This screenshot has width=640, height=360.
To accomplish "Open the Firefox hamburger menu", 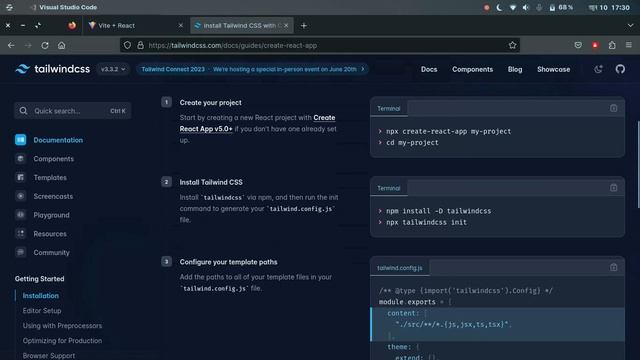I will 629,45.
